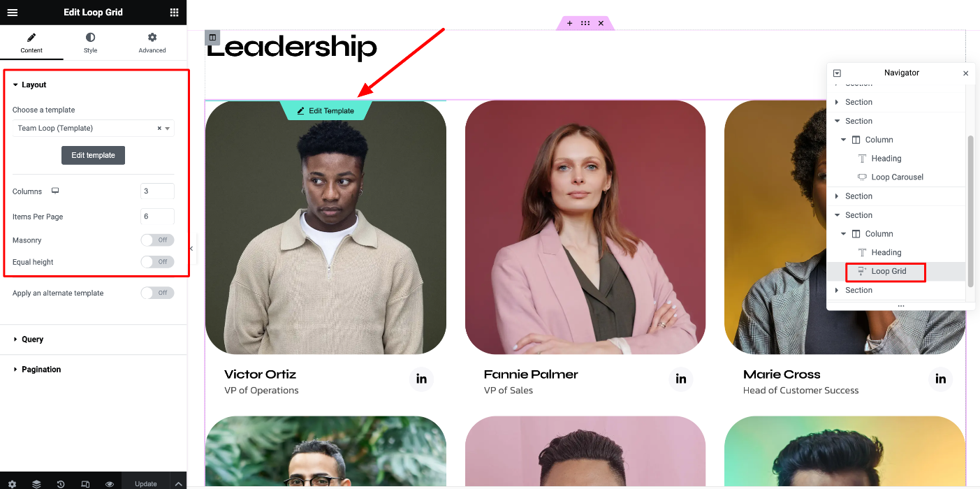Open the widgets grid icon
The height and width of the screenshot is (489, 980).
coord(174,13)
